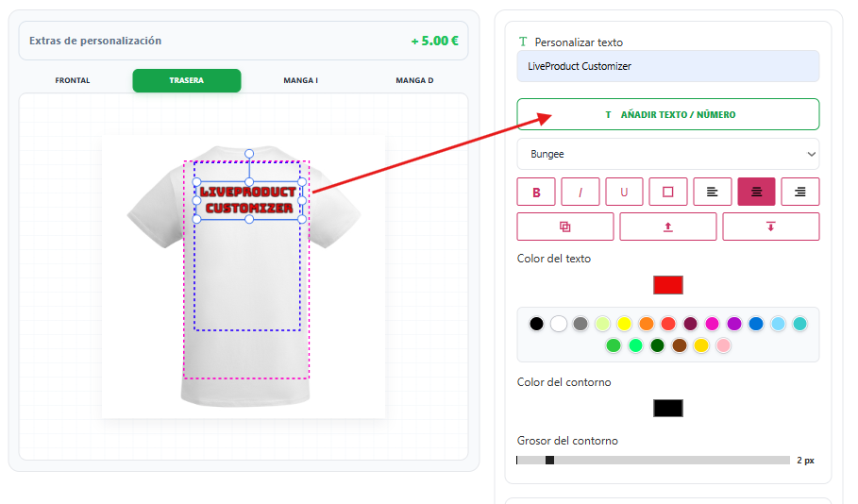Open the Manga I tab
This screenshot has width=858, height=504.
click(300, 80)
